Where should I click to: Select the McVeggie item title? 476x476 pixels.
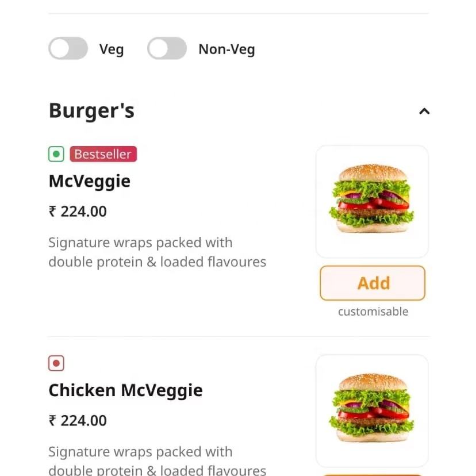90,181
